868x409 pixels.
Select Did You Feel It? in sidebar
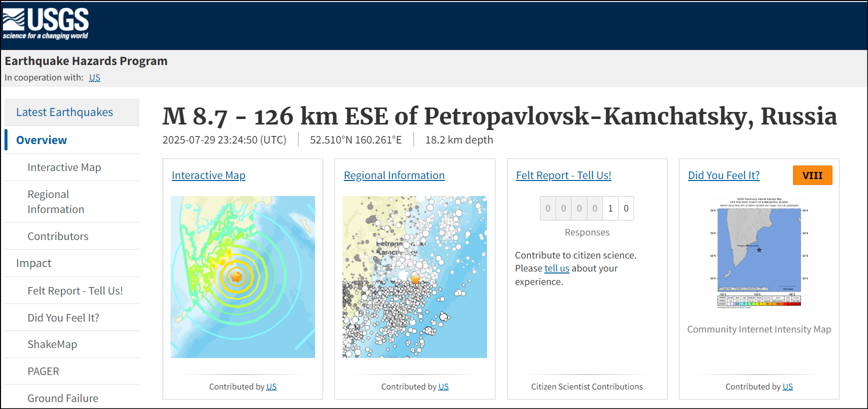point(63,317)
